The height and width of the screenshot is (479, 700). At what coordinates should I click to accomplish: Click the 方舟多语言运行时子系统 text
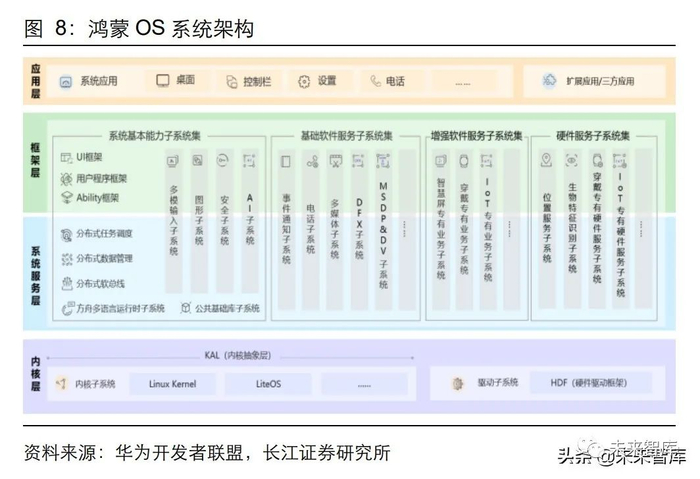(x=121, y=308)
